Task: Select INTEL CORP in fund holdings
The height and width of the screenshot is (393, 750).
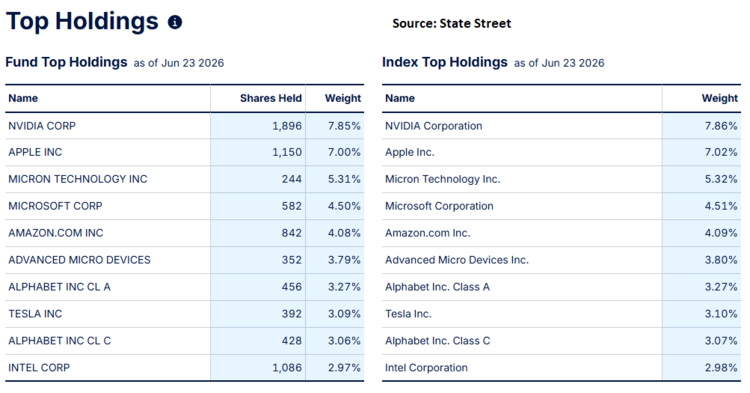Action: click(x=39, y=368)
